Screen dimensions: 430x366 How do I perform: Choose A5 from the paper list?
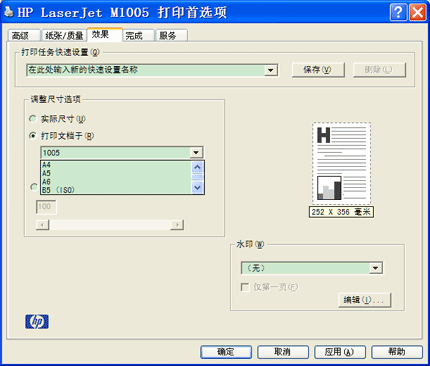pyautogui.click(x=116, y=173)
